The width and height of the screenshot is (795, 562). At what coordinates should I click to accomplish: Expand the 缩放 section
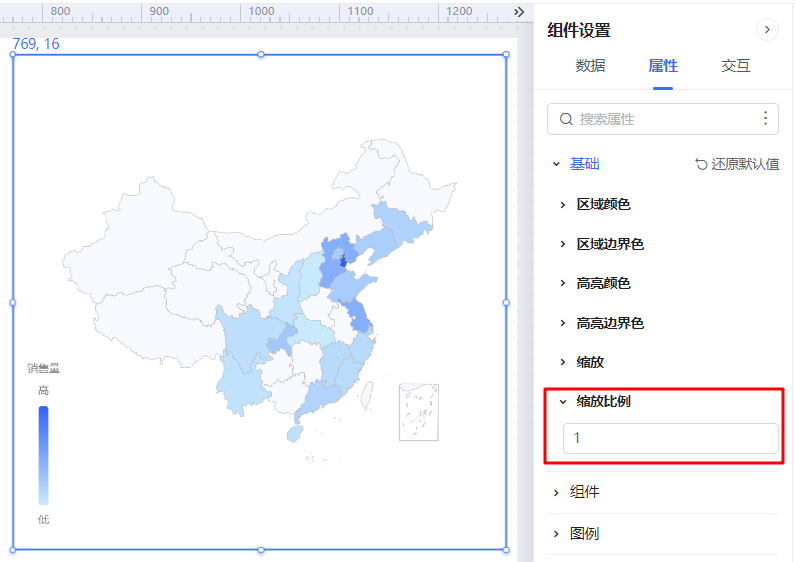click(583, 362)
